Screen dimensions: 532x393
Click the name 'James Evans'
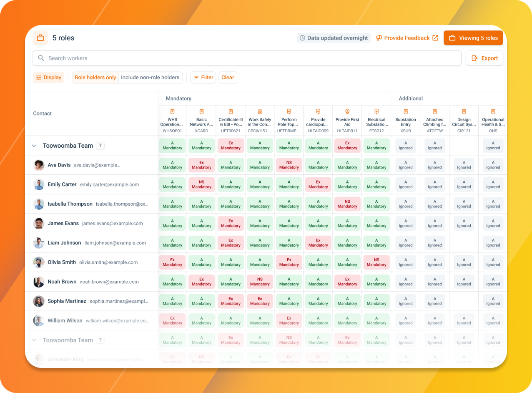63,224
